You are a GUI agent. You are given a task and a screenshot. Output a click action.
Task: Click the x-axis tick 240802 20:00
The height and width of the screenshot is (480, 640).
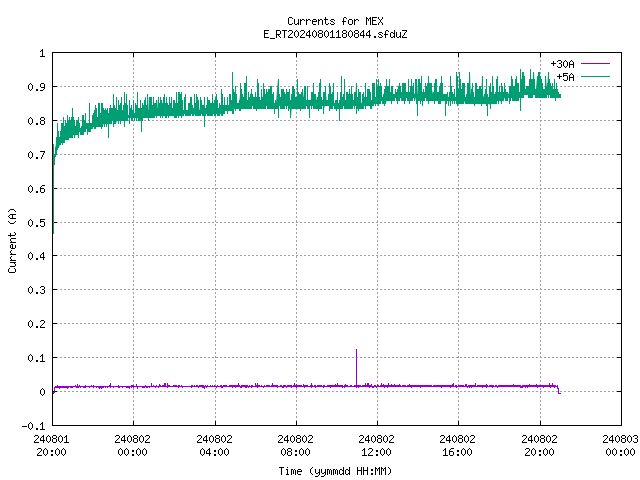click(x=539, y=445)
